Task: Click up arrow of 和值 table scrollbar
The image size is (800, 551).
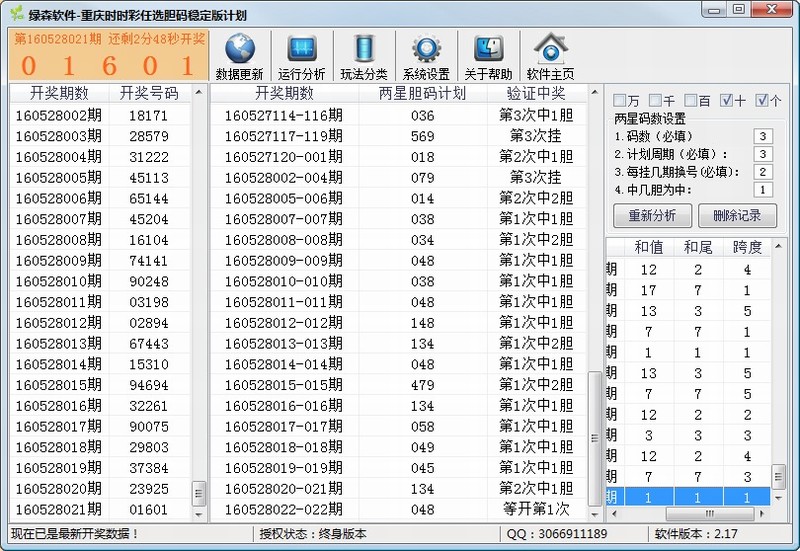Action: 780,245
